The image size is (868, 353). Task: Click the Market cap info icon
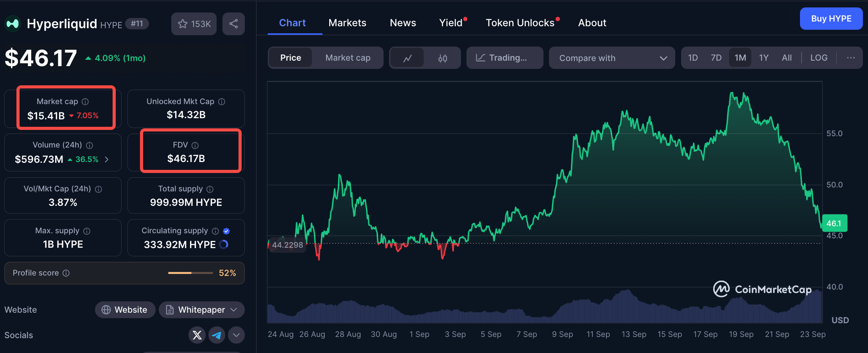[85, 102]
